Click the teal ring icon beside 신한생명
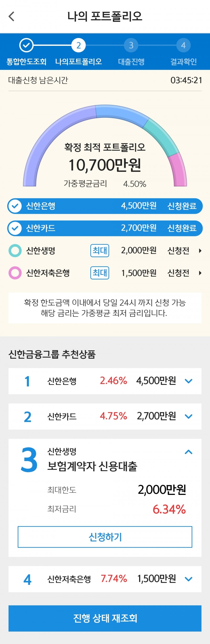The image size is (210, 644). [x=15, y=251]
